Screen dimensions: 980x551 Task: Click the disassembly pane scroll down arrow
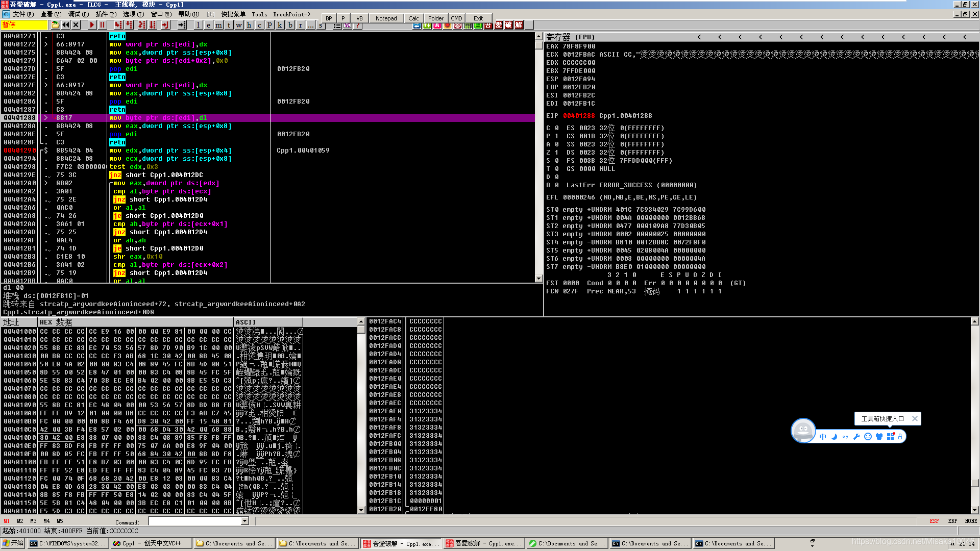click(x=538, y=279)
